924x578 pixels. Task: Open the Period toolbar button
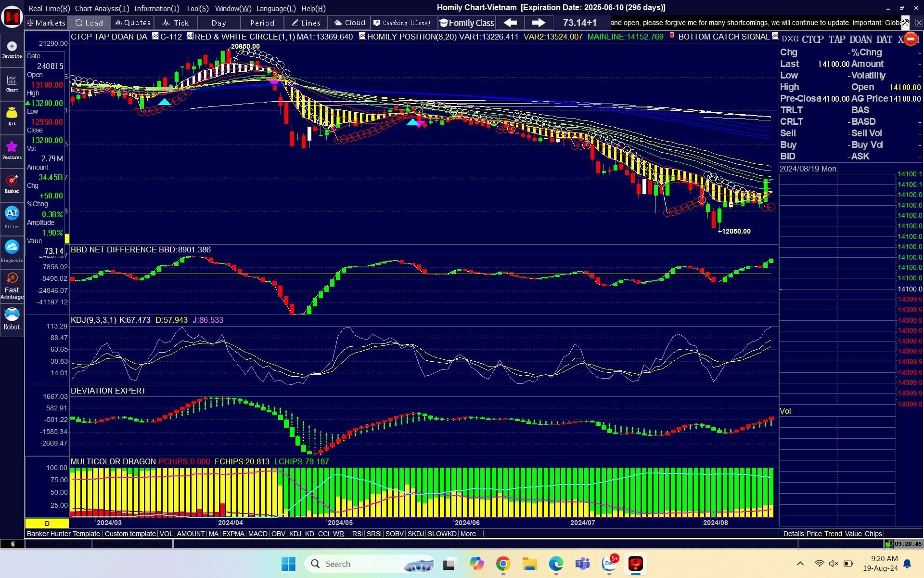(262, 23)
